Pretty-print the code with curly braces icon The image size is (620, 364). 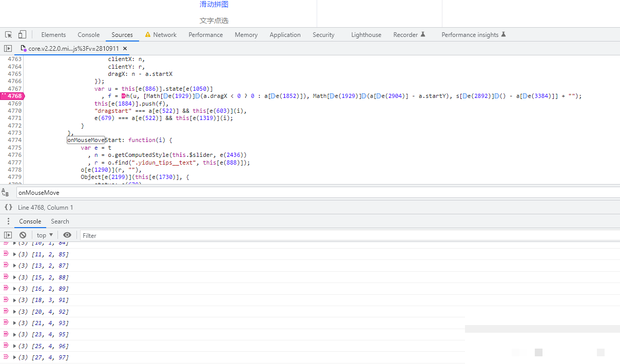pos(8,207)
